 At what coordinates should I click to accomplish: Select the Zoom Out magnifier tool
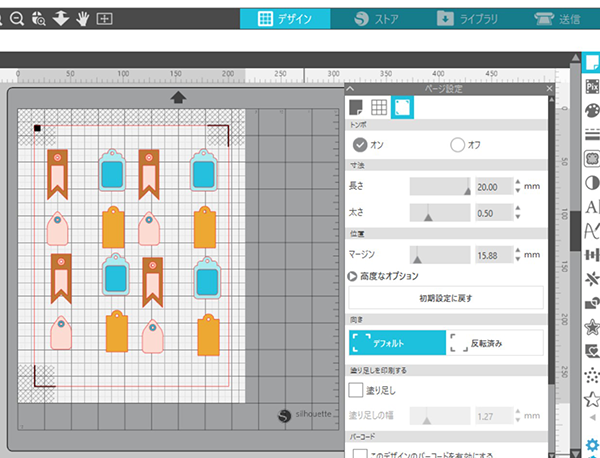pyautogui.click(x=16, y=18)
